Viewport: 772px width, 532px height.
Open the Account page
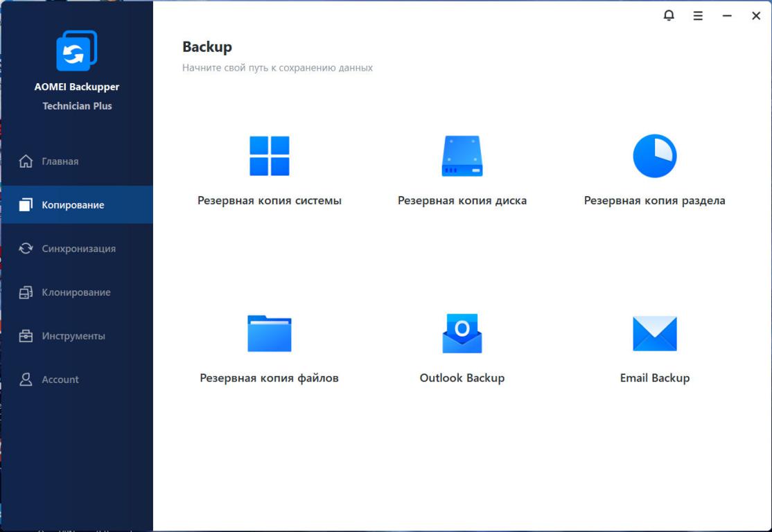[x=60, y=380]
